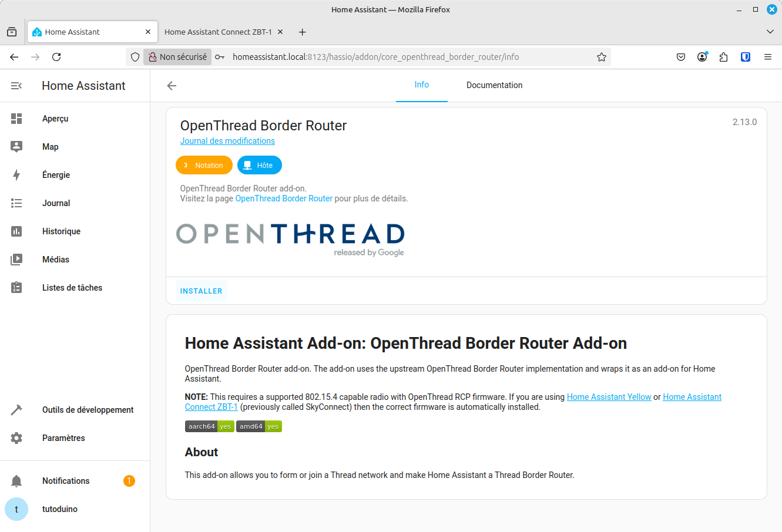
Task: Switch to the Documentation tab
Action: click(x=494, y=85)
